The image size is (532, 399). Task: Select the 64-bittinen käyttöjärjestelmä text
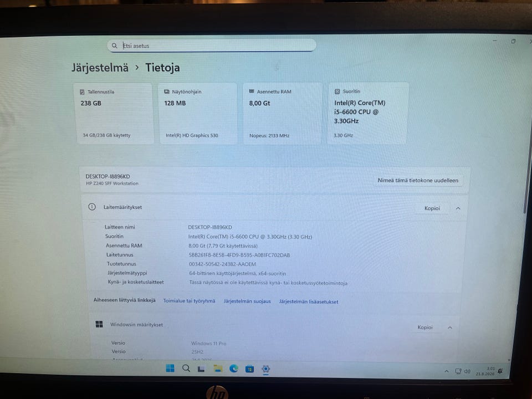click(238, 273)
